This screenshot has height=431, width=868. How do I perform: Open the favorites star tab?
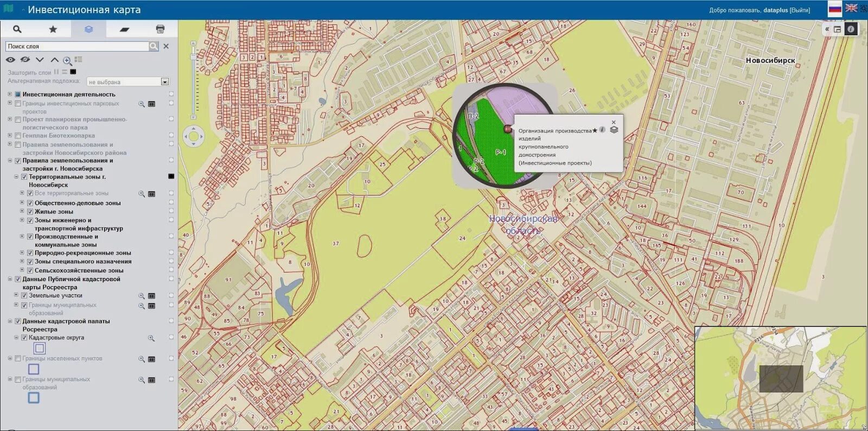pos(53,29)
